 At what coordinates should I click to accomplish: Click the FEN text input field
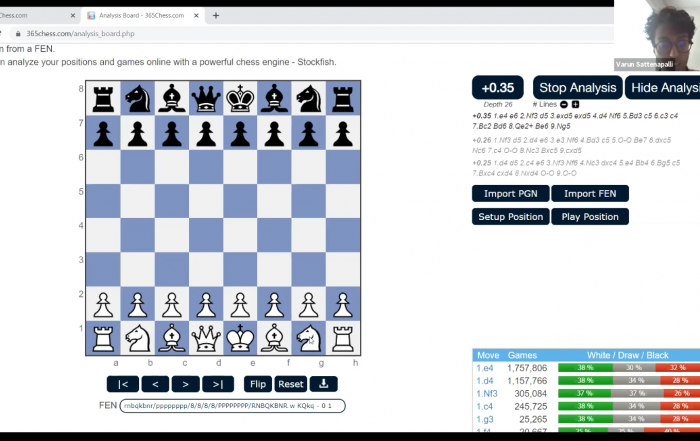tap(231, 406)
